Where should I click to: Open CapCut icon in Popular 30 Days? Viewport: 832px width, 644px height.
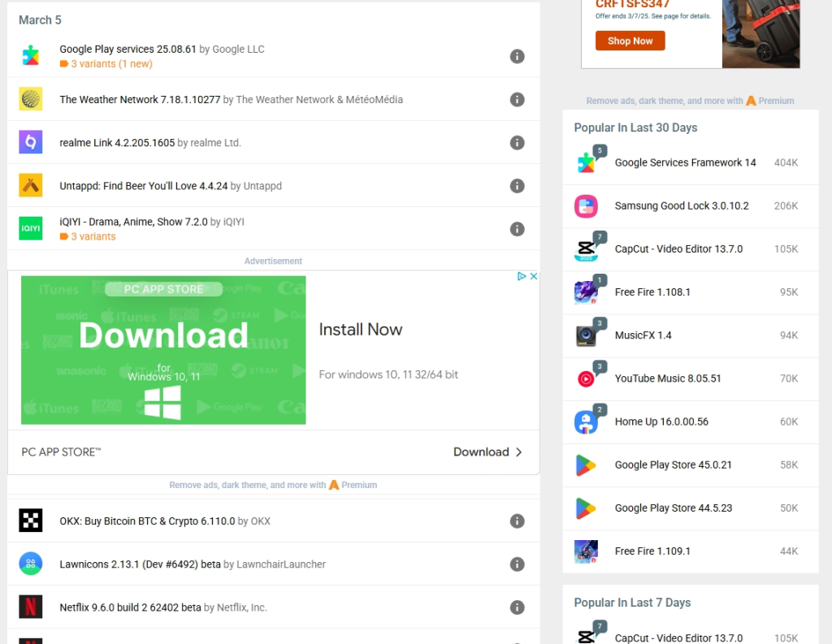coord(587,249)
